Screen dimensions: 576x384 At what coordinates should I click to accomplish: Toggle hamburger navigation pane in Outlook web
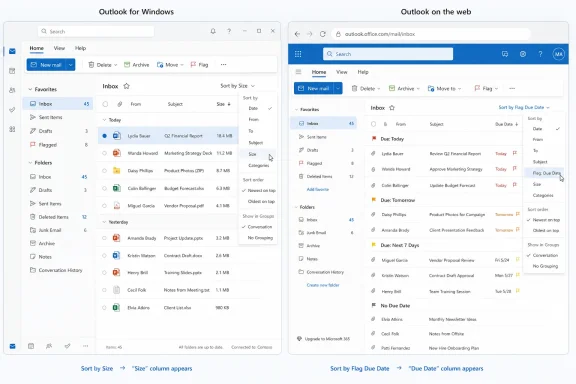(298, 72)
